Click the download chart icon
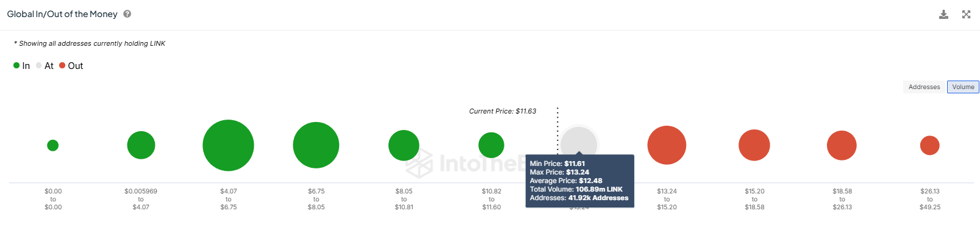Image resolution: width=980 pixels, height=227 pixels. tap(943, 14)
